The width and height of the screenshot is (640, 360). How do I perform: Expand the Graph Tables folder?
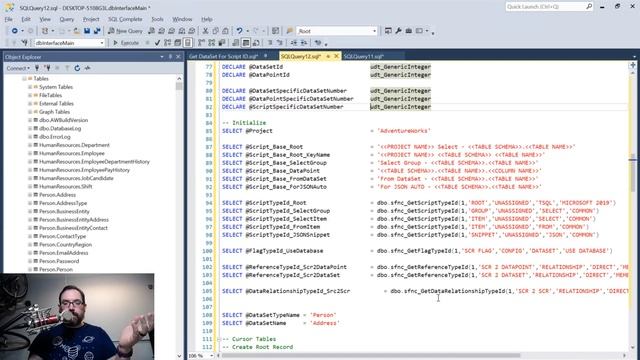tap(30, 112)
